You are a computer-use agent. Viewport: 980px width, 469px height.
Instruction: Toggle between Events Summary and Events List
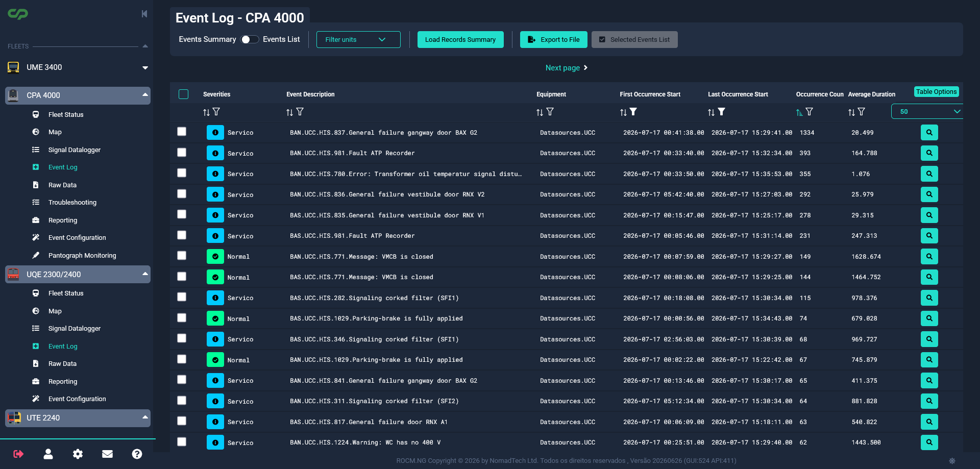tap(250, 39)
